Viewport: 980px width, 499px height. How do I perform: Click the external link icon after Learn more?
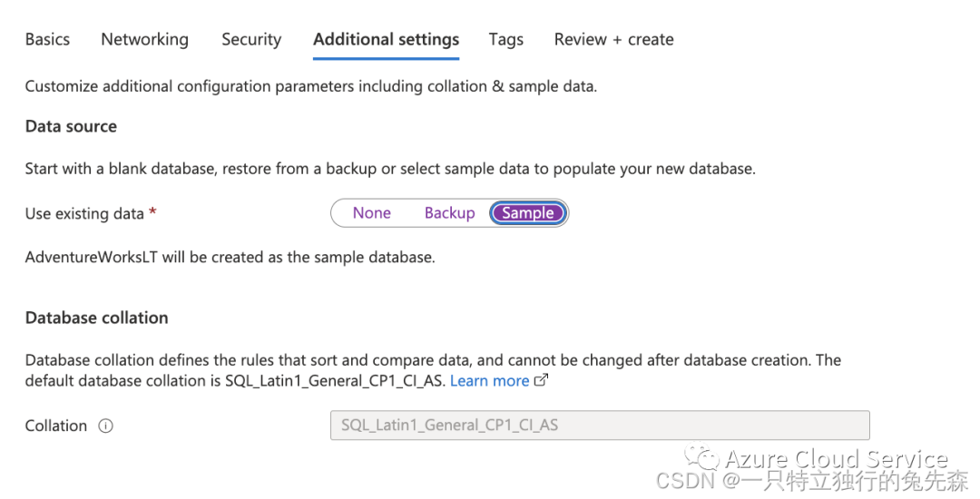click(x=541, y=381)
